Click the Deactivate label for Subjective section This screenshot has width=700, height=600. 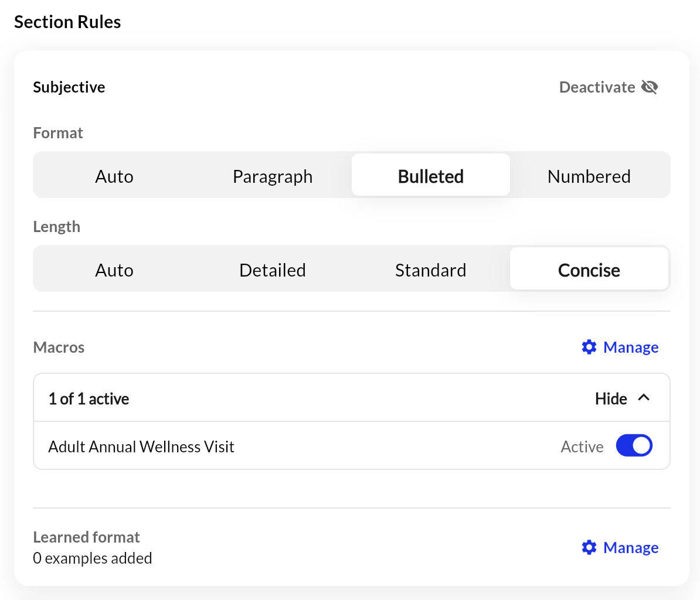597,87
